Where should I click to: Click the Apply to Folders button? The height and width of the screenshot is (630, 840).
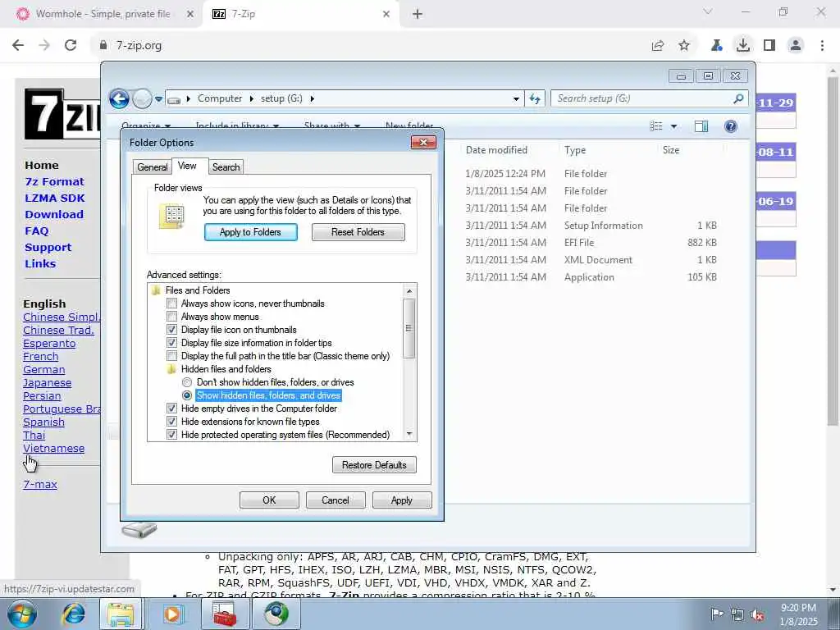(x=251, y=232)
